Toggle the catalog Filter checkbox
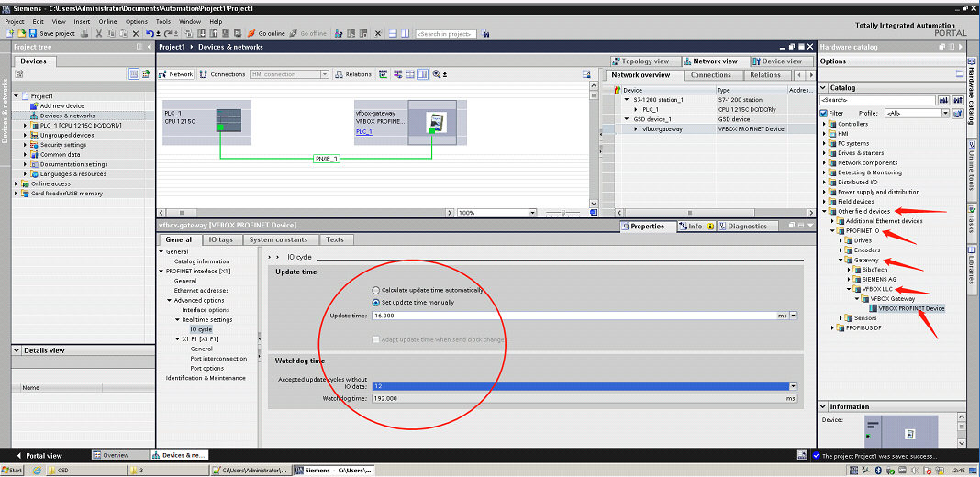Viewport: 980px width, 477px height. (x=824, y=113)
